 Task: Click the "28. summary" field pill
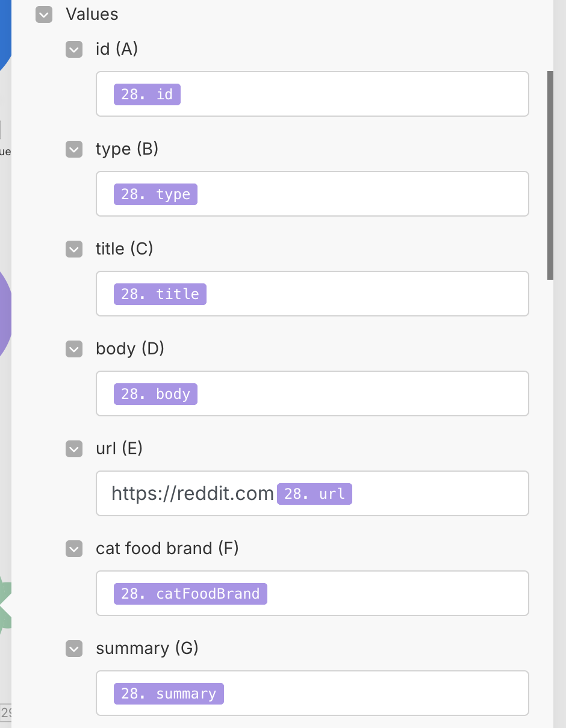coord(169,693)
